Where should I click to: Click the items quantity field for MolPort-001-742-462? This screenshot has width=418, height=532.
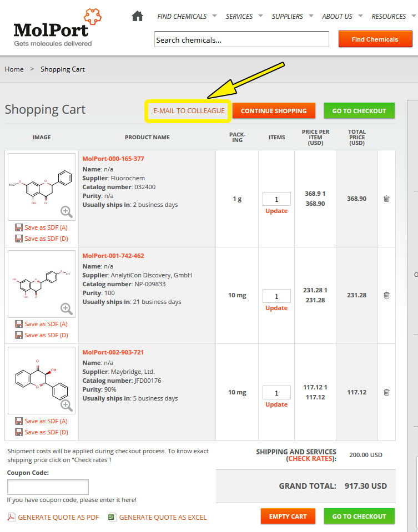(x=276, y=296)
